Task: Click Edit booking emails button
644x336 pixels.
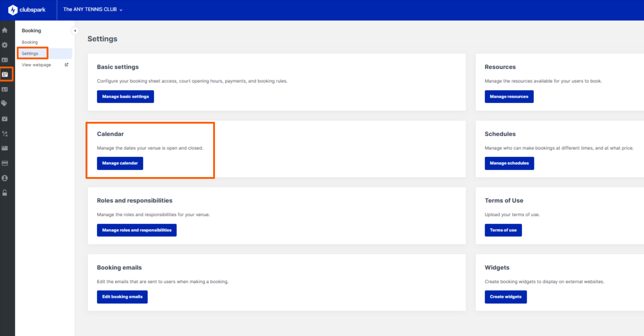Action: (x=122, y=297)
